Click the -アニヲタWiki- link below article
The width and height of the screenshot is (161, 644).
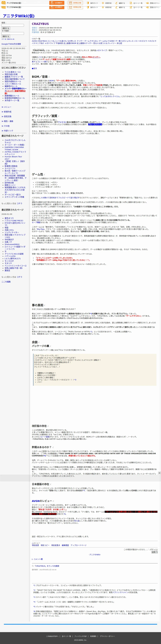pyautogui.click(x=95, y=554)
